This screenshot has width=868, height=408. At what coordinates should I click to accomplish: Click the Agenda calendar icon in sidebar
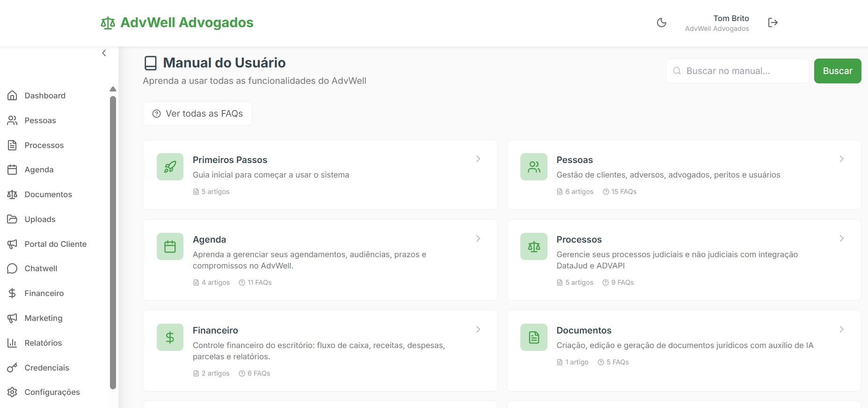(12, 170)
